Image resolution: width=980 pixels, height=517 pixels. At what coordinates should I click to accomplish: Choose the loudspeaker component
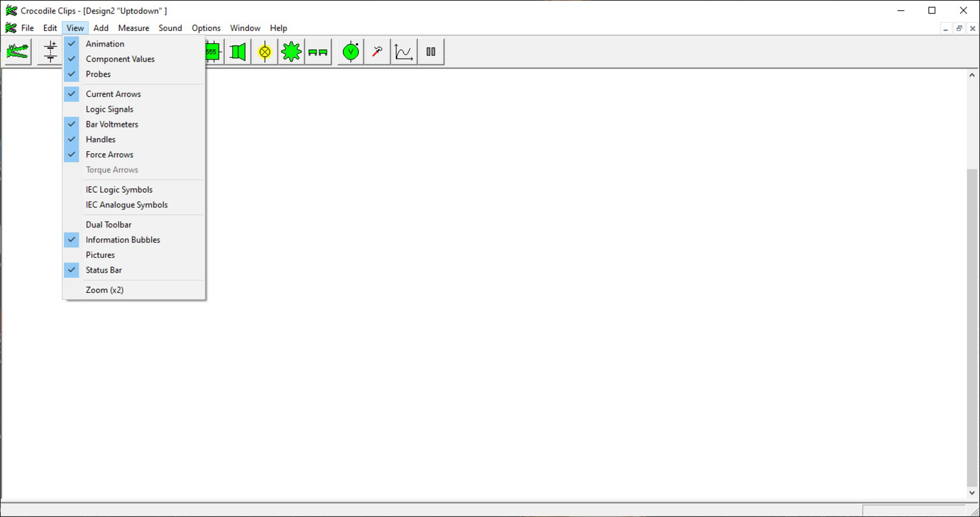pyautogui.click(x=236, y=51)
